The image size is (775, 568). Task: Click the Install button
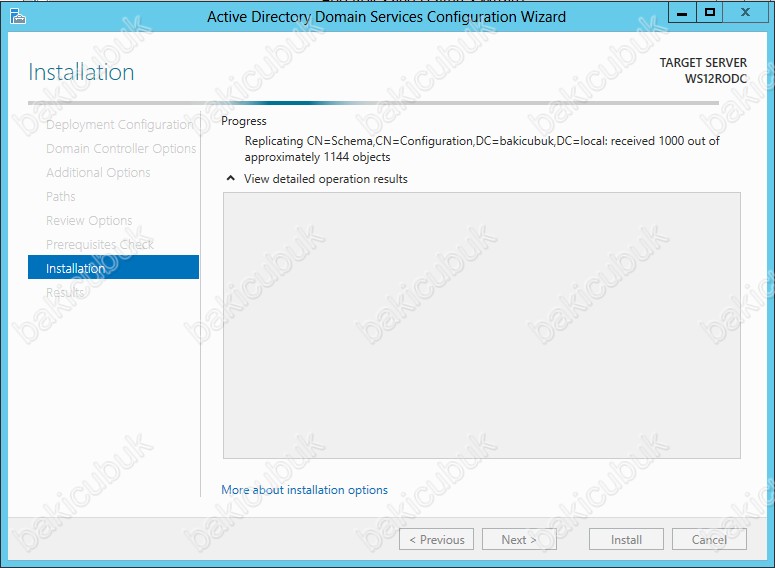point(626,539)
